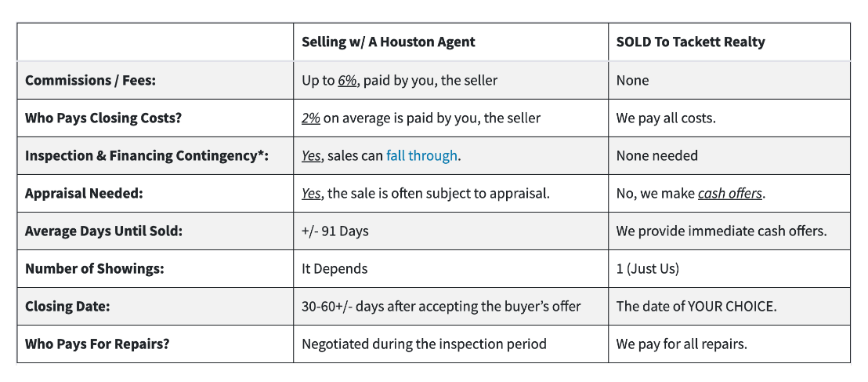Click the underlined "cash offers" text
This screenshot has width=868, height=382.
[x=729, y=193]
